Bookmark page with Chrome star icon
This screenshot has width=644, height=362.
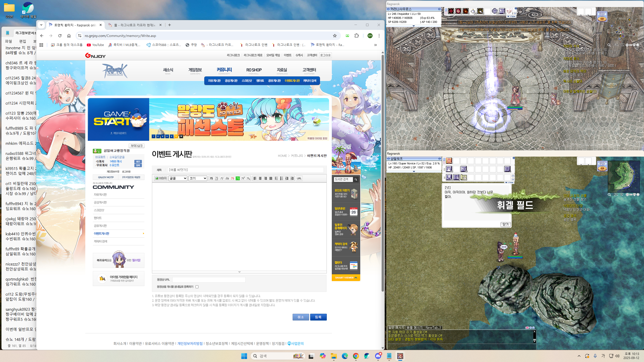pyautogui.click(x=335, y=36)
